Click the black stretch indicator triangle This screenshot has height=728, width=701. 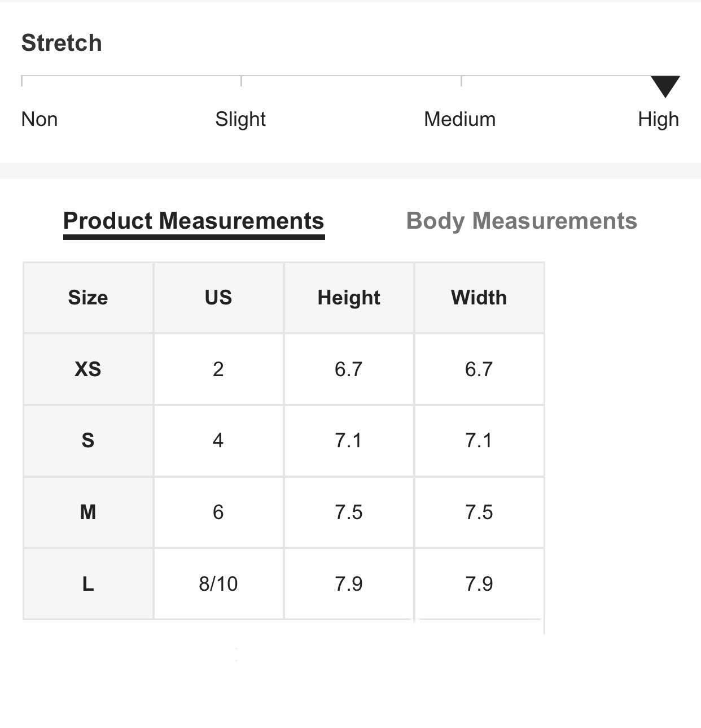tap(665, 86)
